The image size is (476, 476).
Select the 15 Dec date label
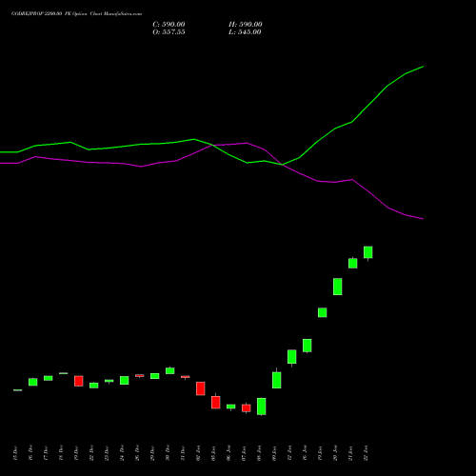pyautogui.click(x=15, y=453)
